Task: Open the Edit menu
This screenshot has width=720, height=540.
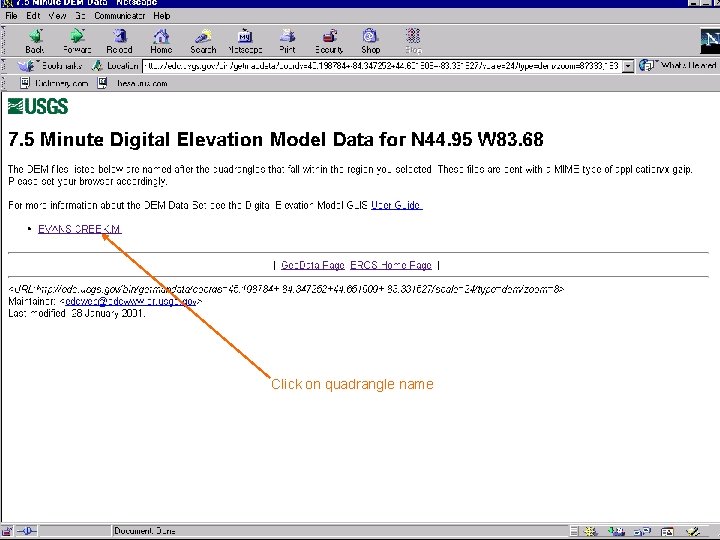Action: tap(33, 16)
